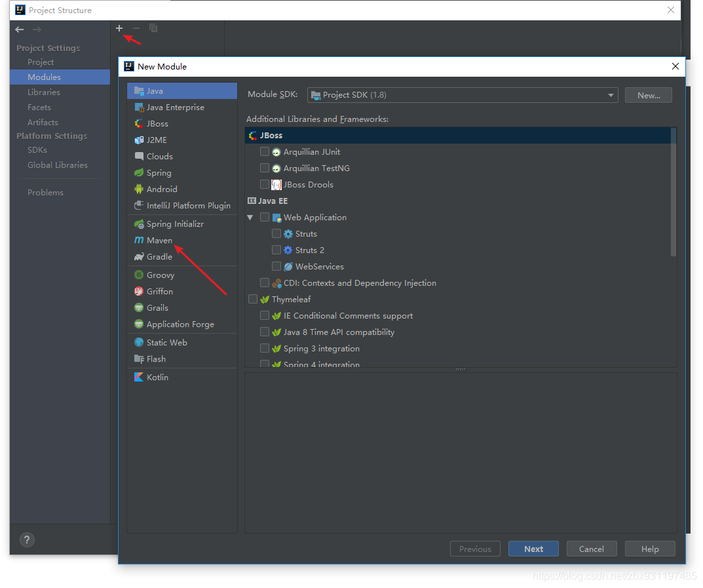Select Modules in Project Structure sidebar
Image resolution: width=703 pixels, height=588 pixels.
pyautogui.click(x=60, y=77)
